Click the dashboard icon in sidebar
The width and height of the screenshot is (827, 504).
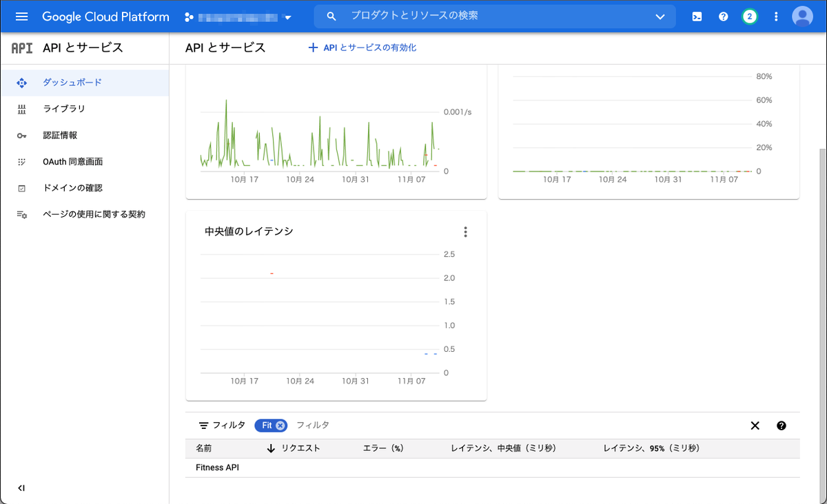tap(21, 83)
